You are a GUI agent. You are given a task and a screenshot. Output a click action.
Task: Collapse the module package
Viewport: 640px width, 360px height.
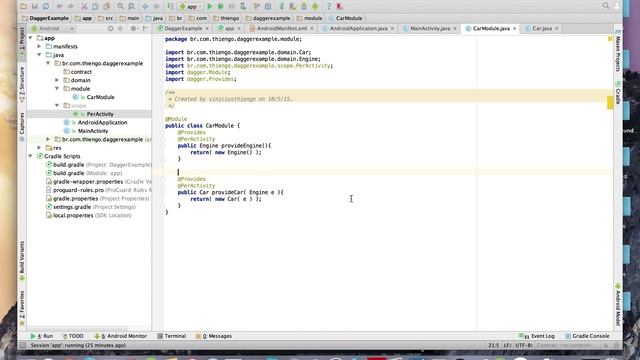[x=57, y=89]
